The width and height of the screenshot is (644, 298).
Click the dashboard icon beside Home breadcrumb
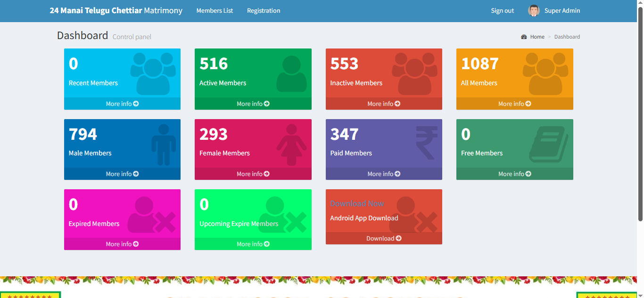(x=524, y=37)
